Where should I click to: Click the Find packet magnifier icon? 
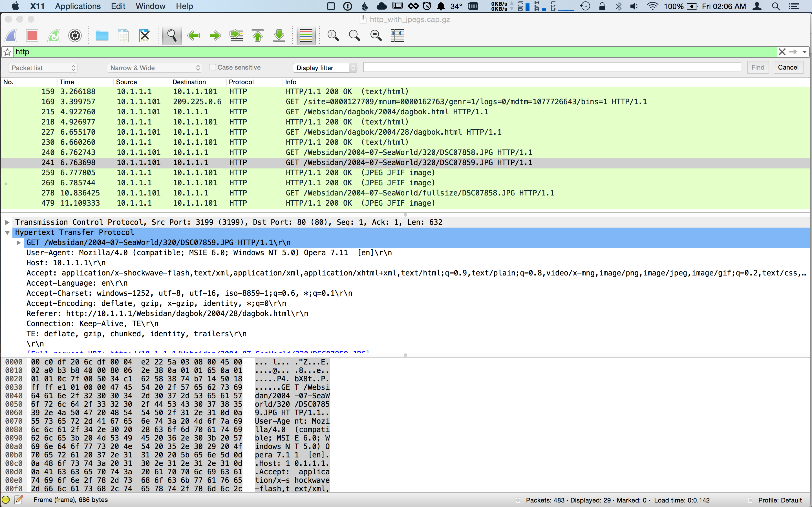click(x=172, y=35)
